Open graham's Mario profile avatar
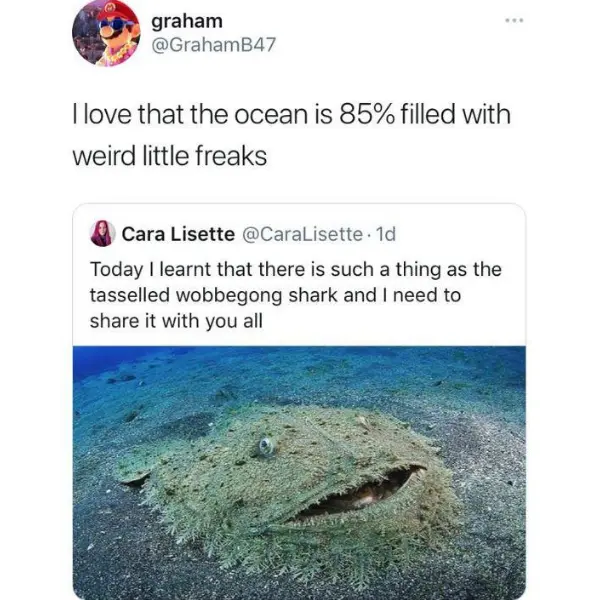Viewport: 600px width, 600px height. (107, 32)
